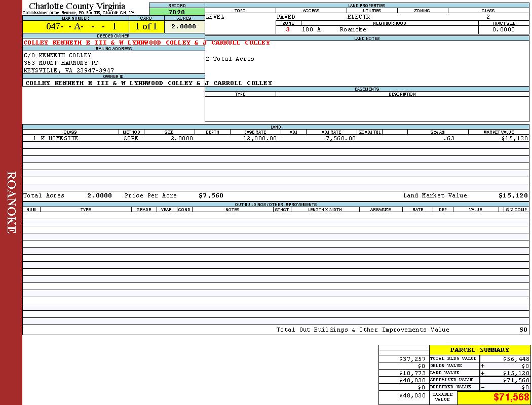Click the green record number 7020 field
This screenshot has height=405, width=532.
[x=177, y=12]
